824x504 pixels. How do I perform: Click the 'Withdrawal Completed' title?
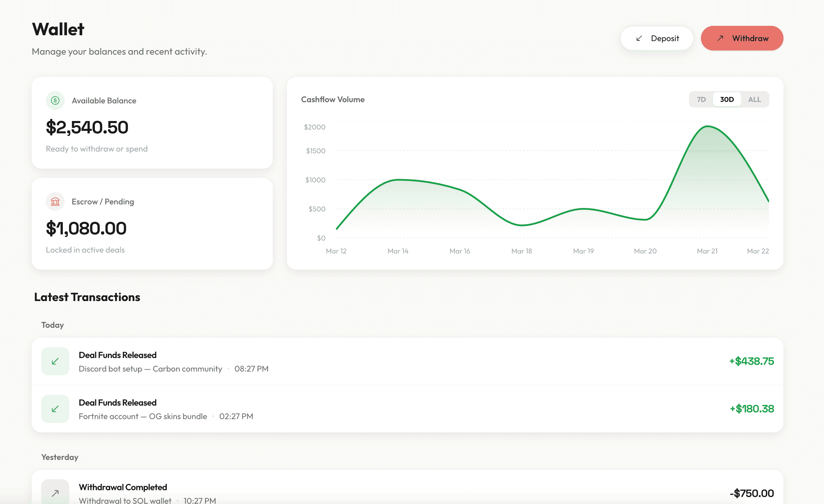pyautogui.click(x=123, y=487)
